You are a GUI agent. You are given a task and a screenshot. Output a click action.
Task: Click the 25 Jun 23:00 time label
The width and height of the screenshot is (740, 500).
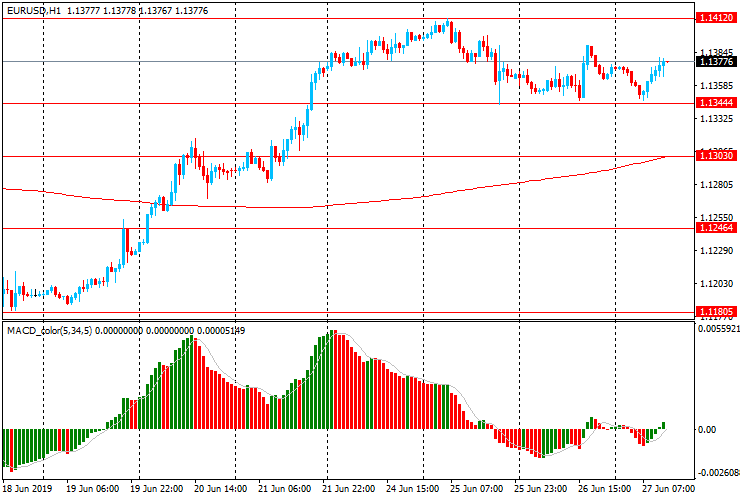pos(541,488)
